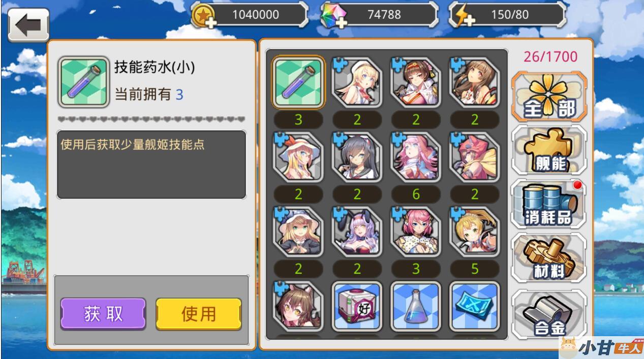Click the purple 获取 obtain button
Image resolution: width=644 pixels, height=359 pixels.
(103, 314)
